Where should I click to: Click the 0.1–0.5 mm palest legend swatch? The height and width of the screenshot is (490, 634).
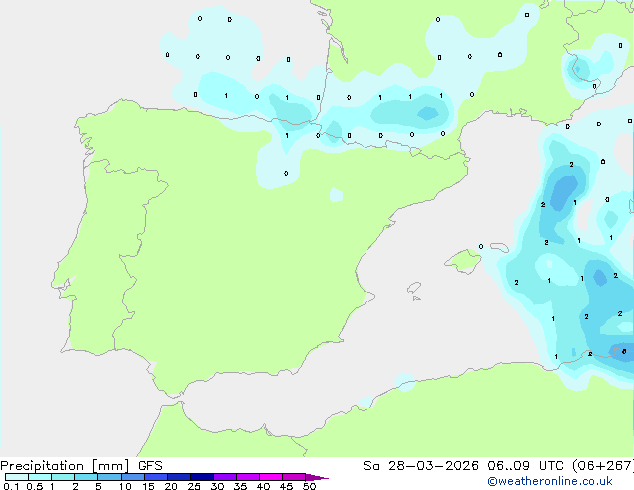(17, 477)
